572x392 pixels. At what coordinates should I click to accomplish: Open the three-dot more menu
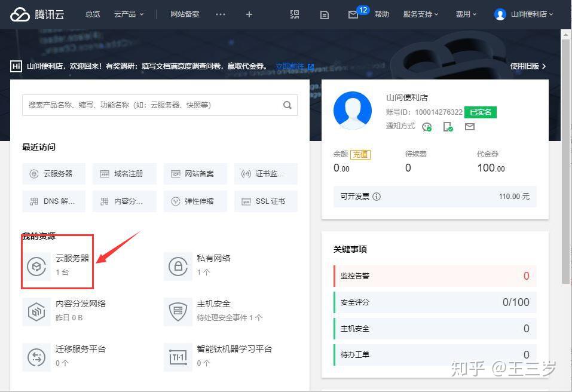221,14
